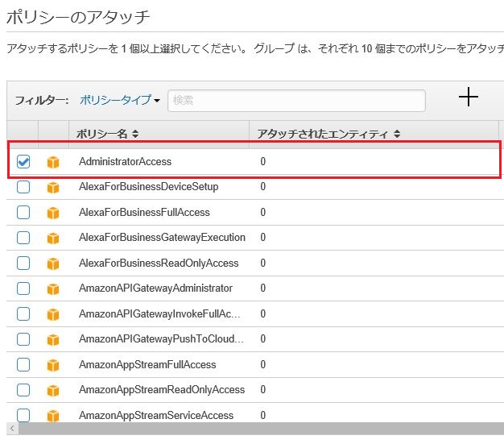Click the large plus icon beside search
504x444 pixels.
469,97
